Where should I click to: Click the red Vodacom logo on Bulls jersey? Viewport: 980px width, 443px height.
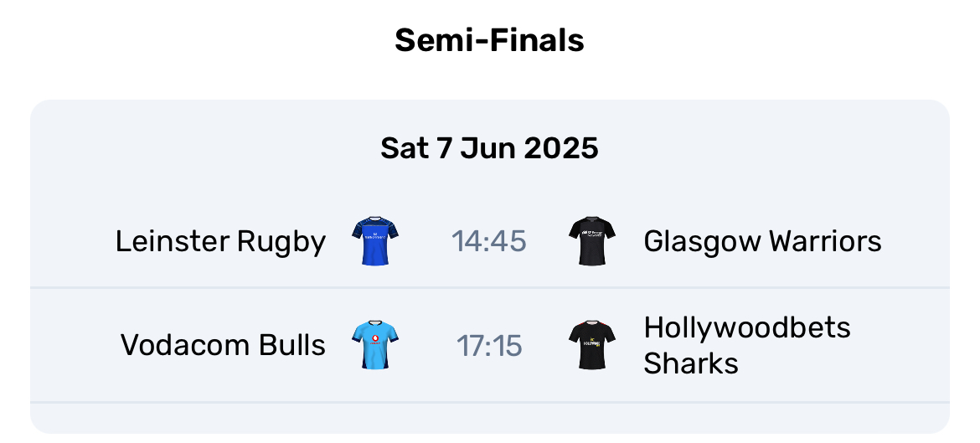tap(375, 341)
